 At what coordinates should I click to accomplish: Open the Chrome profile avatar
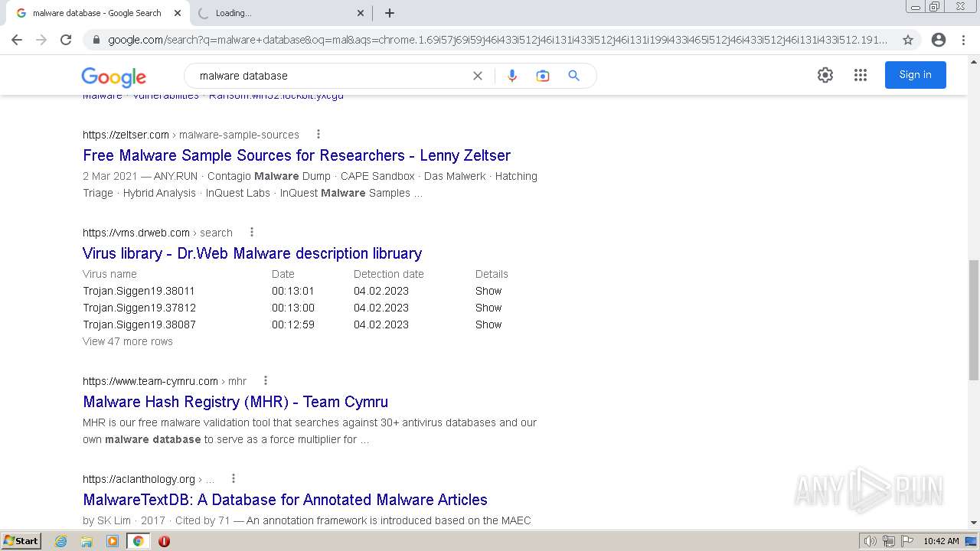(x=939, y=40)
